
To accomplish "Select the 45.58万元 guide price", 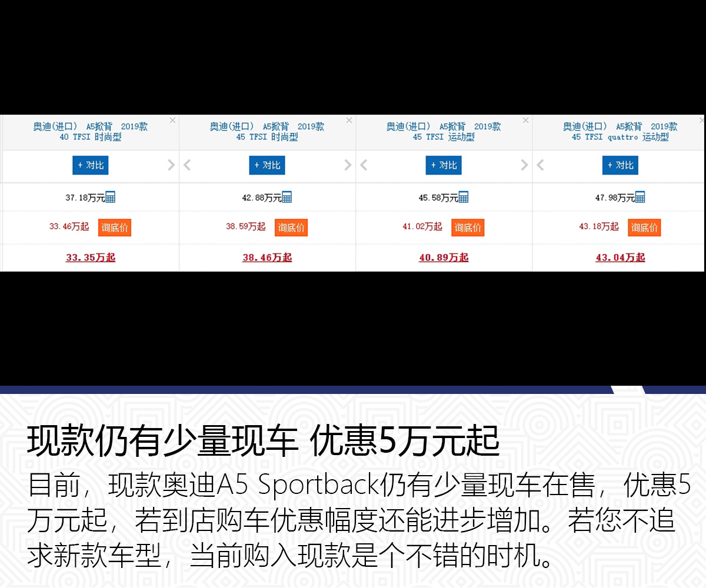I will pyautogui.click(x=438, y=198).
